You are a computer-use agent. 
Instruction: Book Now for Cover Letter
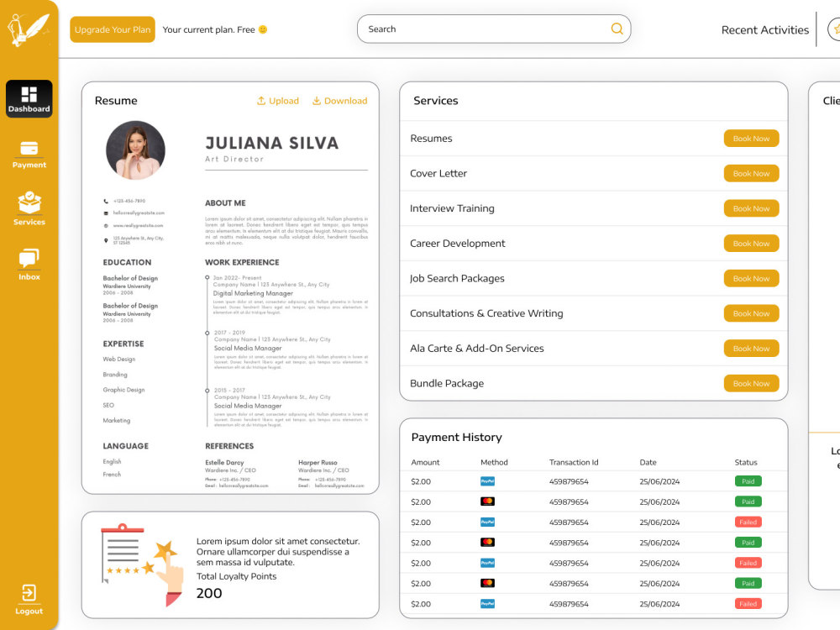point(751,174)
